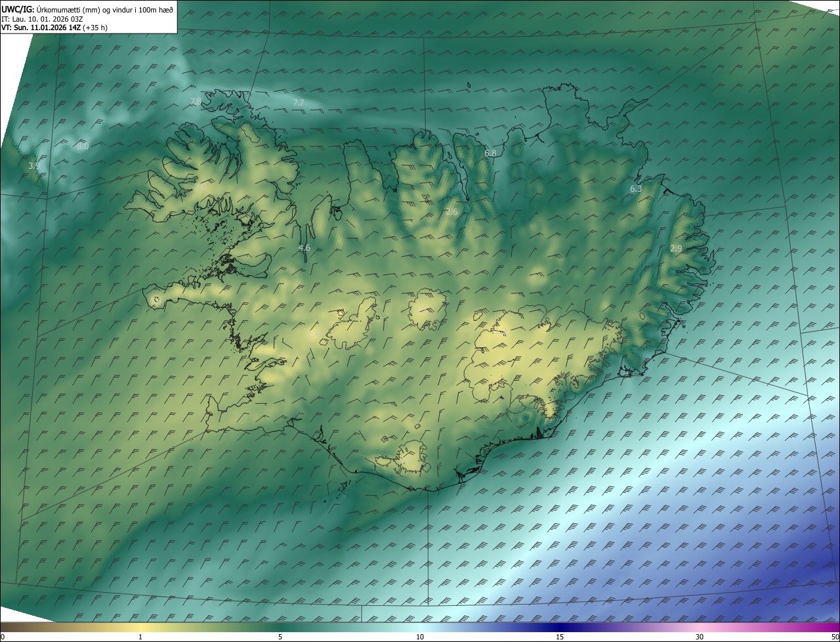Click the 2.9 value in east Iceland

(677, 248)
